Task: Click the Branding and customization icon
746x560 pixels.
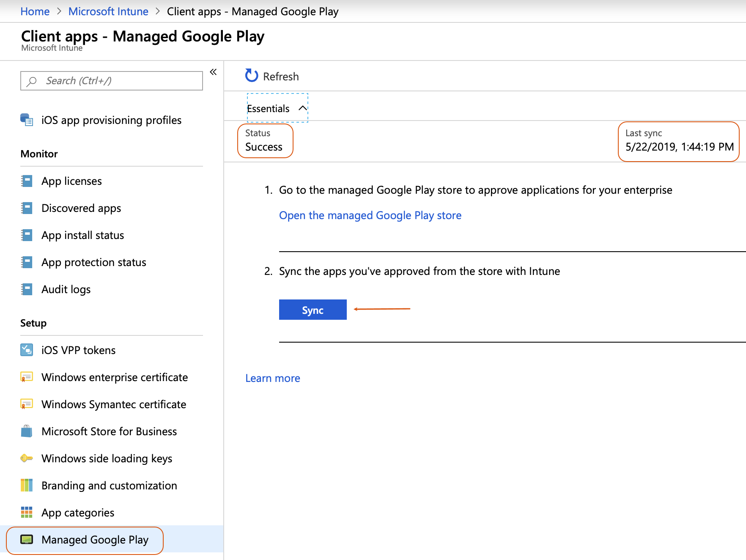Action: pyautogui.click(x=27, y=485)
